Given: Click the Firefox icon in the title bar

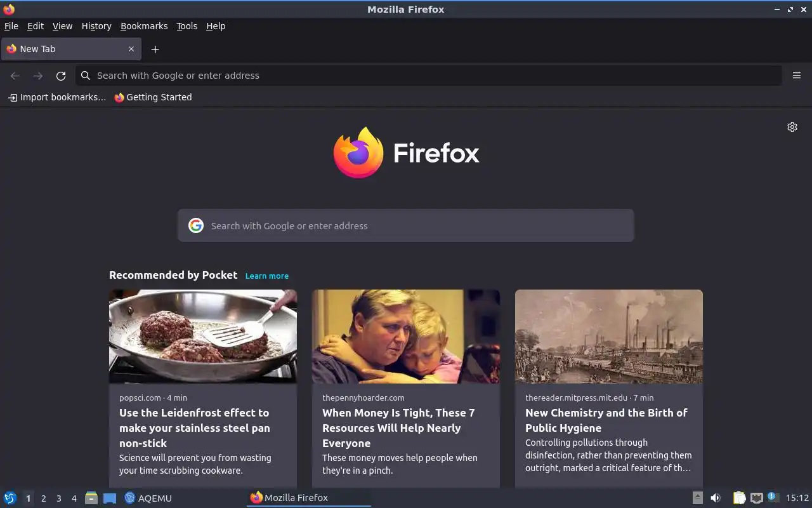Looking at the screenshot, I should point(9,9).
